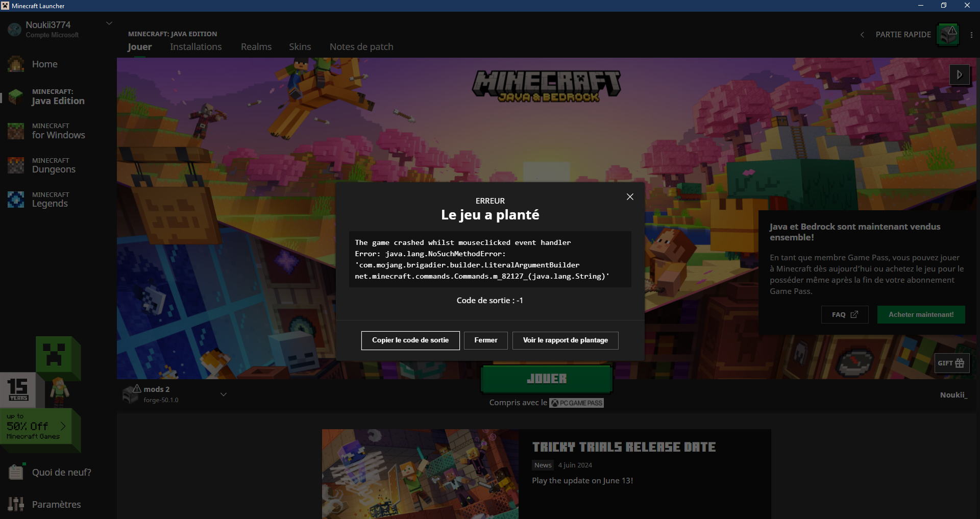This screenshot has width=980, height=519.
Task: Click the Partie Rapide label
Action: (x=903, y=35)
